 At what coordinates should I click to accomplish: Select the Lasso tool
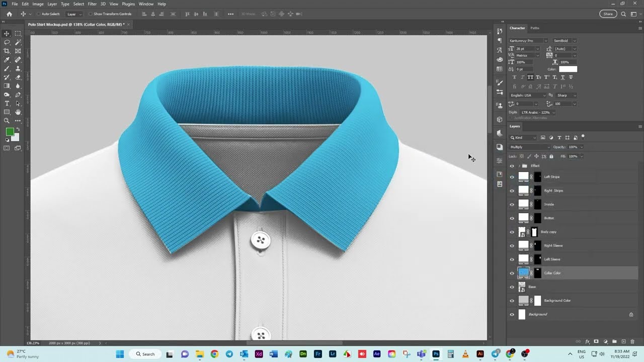pyautogui.click(x=7, y=42)
